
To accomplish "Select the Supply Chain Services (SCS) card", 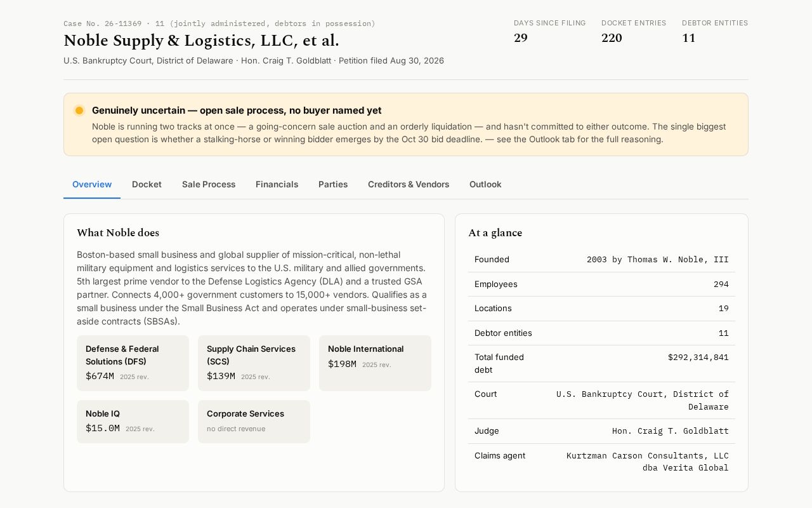I will (x=254, y=363).
